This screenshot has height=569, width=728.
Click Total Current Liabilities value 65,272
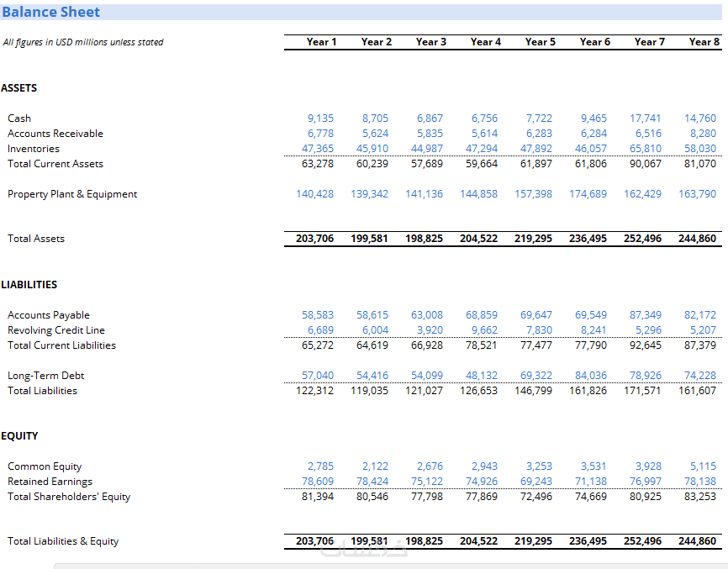[x=318, y=345]
